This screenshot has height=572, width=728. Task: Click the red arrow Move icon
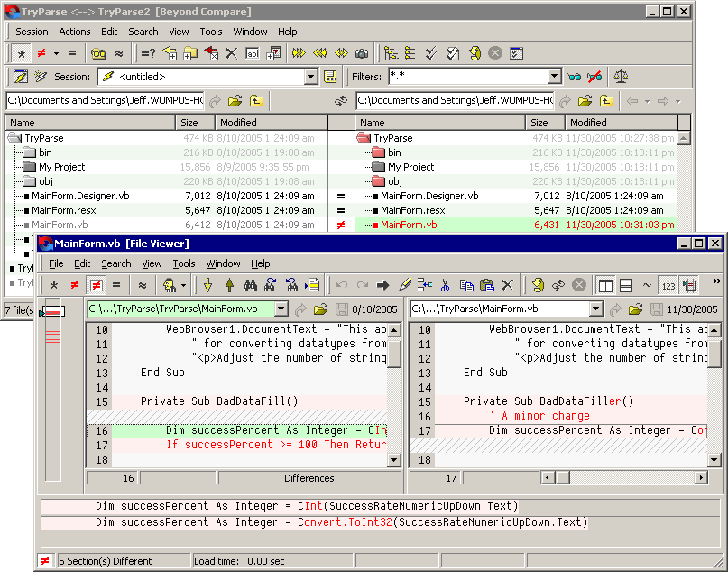(x=211, y=53)
